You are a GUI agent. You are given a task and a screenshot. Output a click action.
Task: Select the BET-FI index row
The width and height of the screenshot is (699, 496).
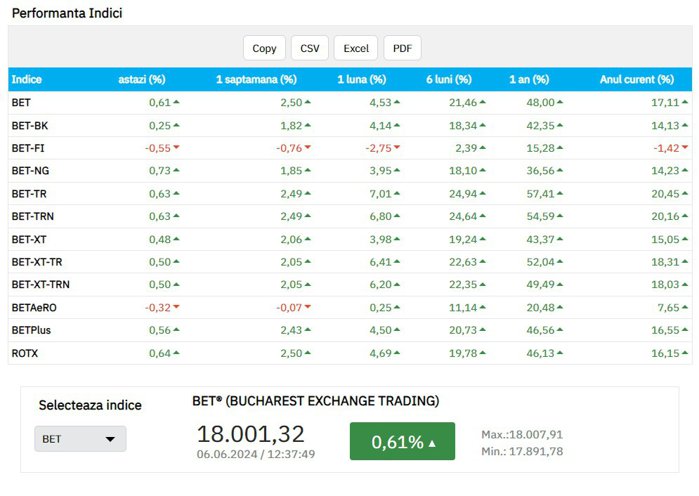tap(28, 148)
